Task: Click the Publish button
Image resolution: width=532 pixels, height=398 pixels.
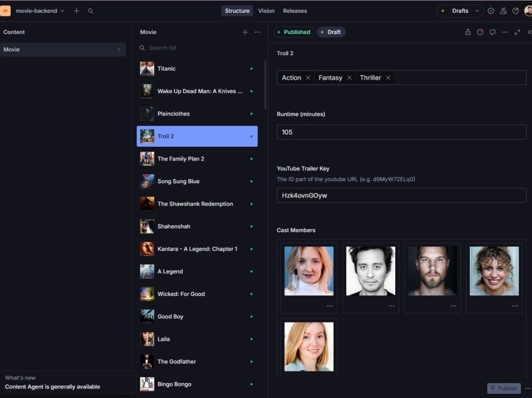Action: pyautogui.click(x=504, y=388)
